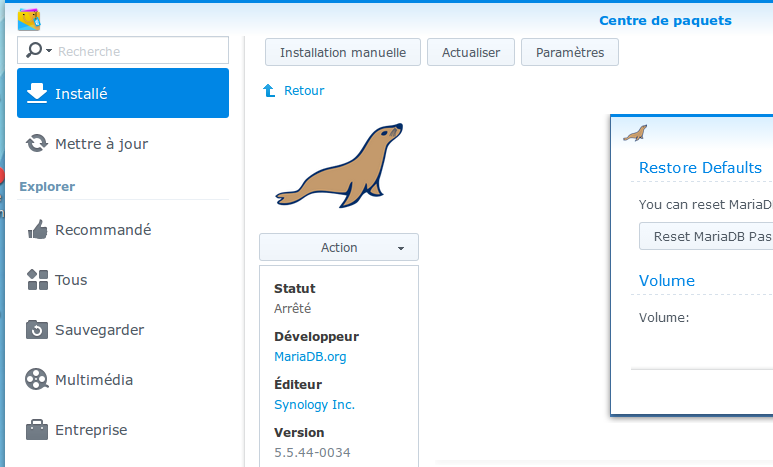The width and height of the screenshot is (773, 467).
Task: Click the Installation manuelle button
Action: 343,52
